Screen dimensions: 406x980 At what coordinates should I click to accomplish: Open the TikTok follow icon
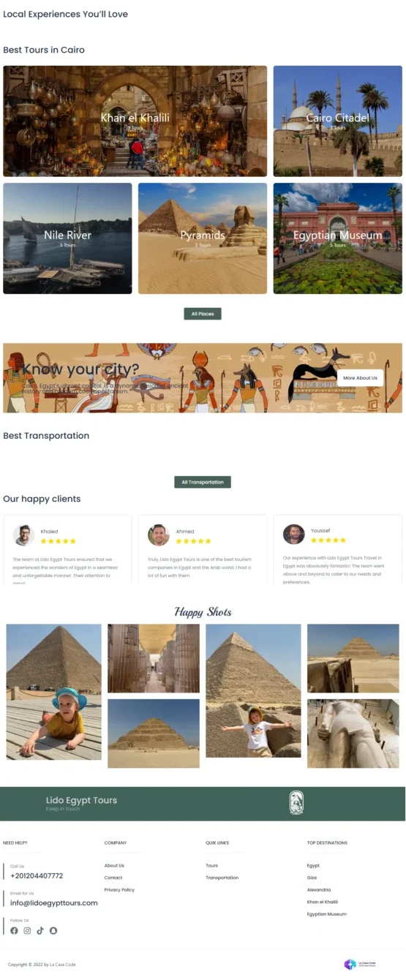click(x=40, y=931)
